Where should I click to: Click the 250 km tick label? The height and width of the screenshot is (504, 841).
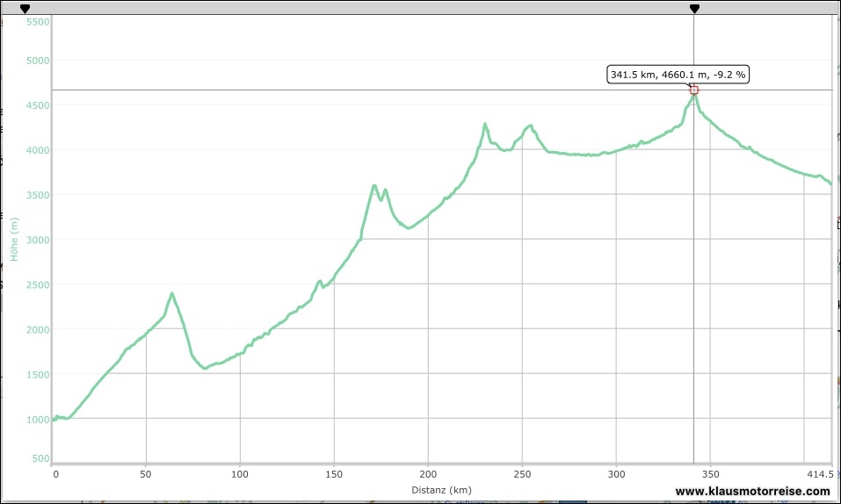(x=522, y=473)
